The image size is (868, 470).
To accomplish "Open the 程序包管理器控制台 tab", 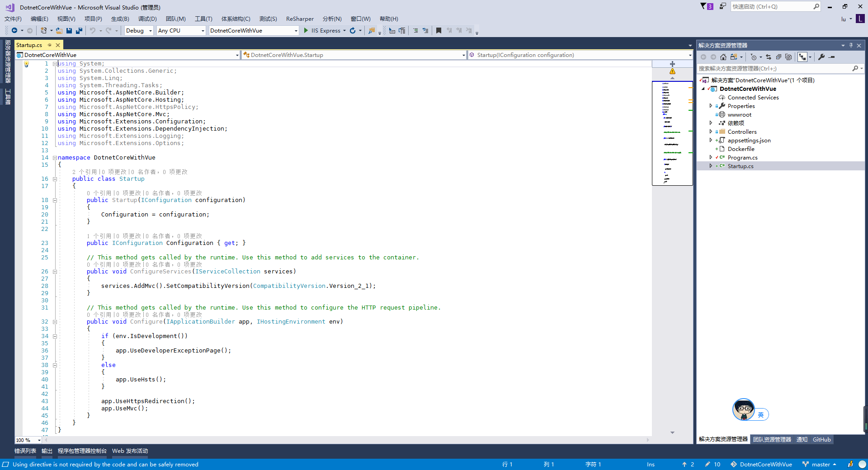I will pos(82,451).
